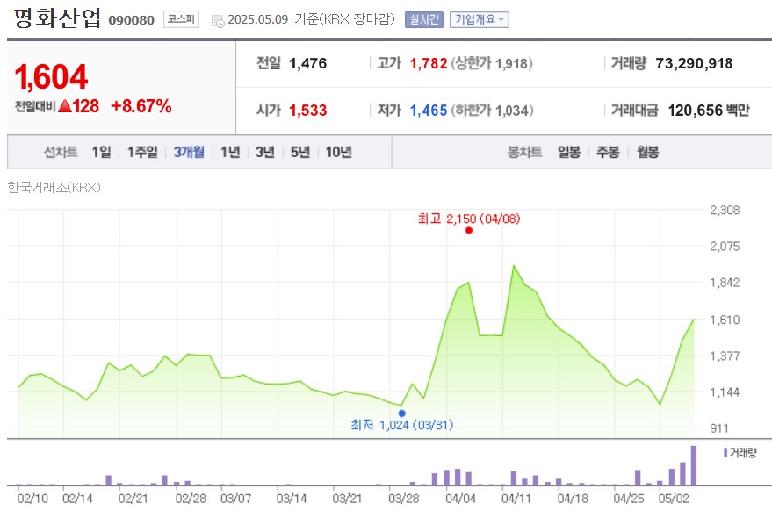The height and width of the screenshot is (532, 772).
Task: Select the 1주일 line chart tab
Action: pos(142,152)
